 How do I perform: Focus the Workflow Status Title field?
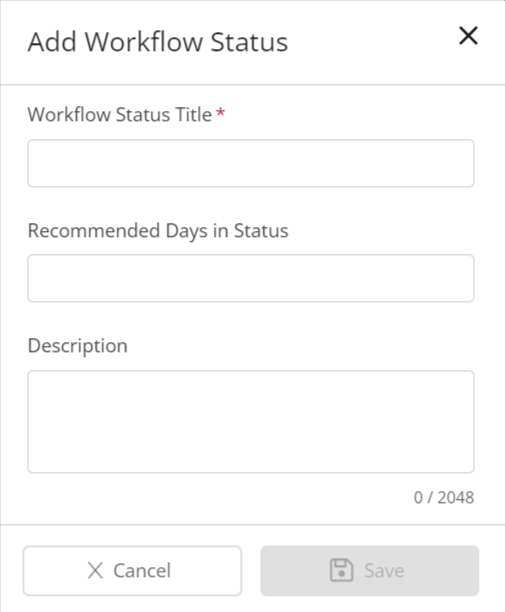(x=251, y=163)
